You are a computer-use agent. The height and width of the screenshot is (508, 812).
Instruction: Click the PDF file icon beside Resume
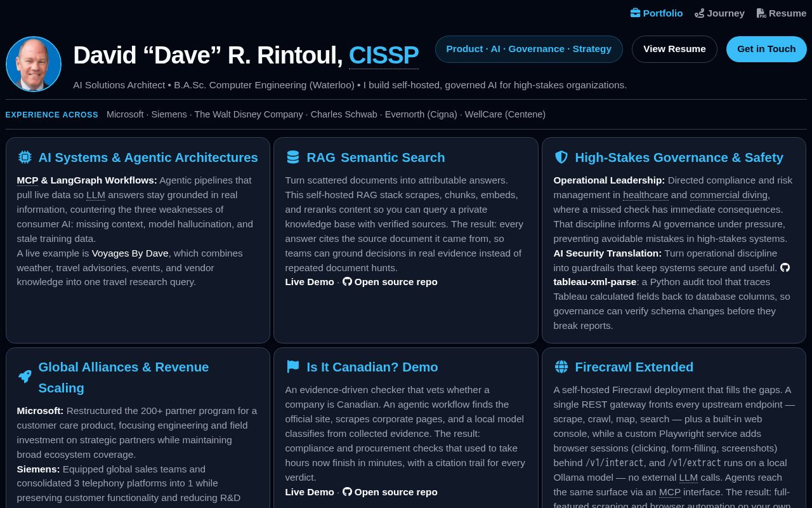pos(761,13)
